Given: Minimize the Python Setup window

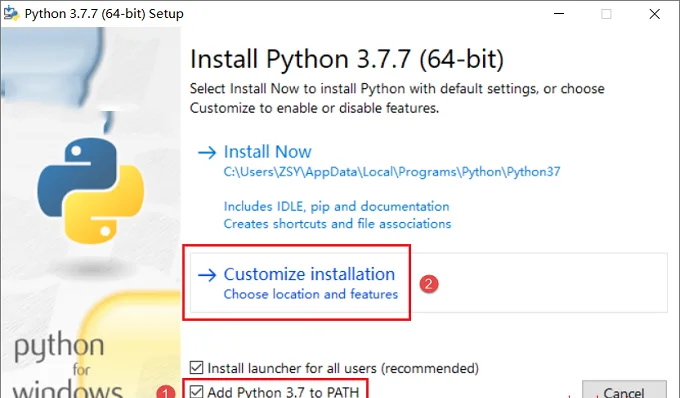Looking at the screenshot, I should coord(559,14).
